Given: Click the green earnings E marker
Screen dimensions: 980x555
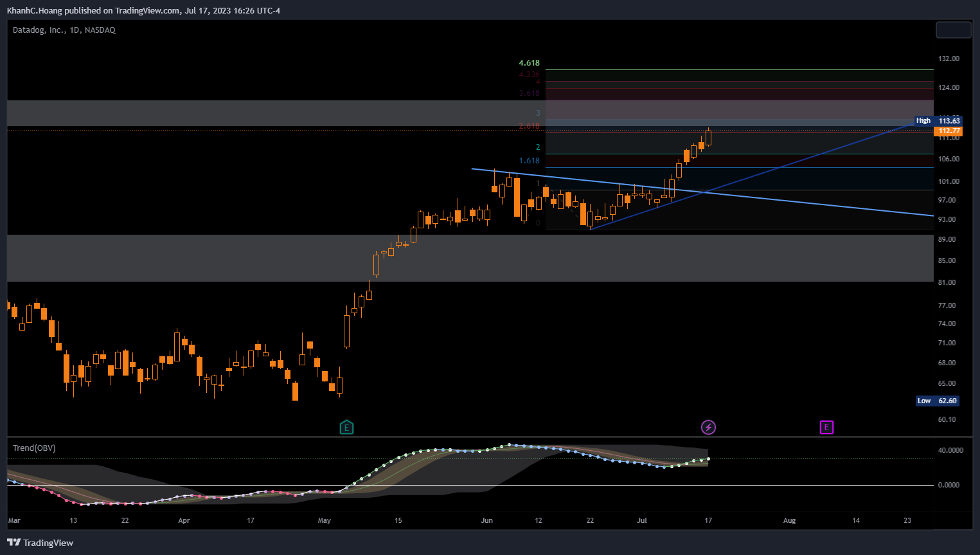Looking at the screenshot, I should 346,427.
